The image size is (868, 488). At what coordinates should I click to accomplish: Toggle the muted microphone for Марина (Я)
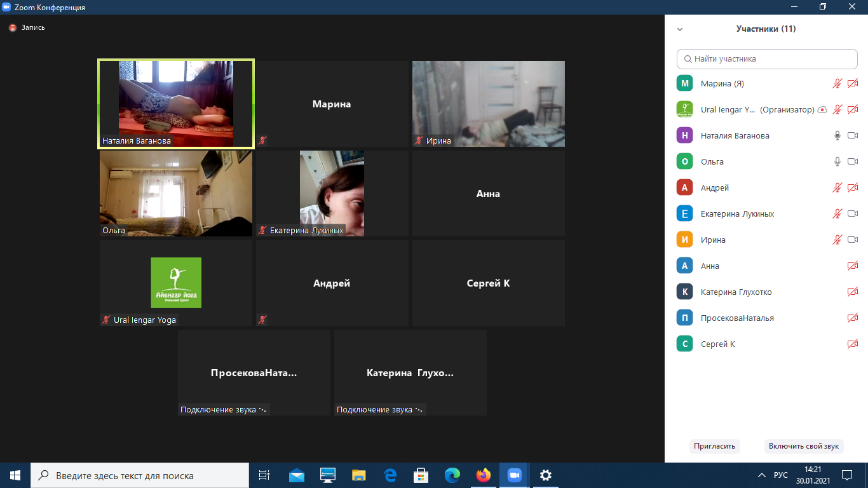pyautogui.click(x=837, y=83)
